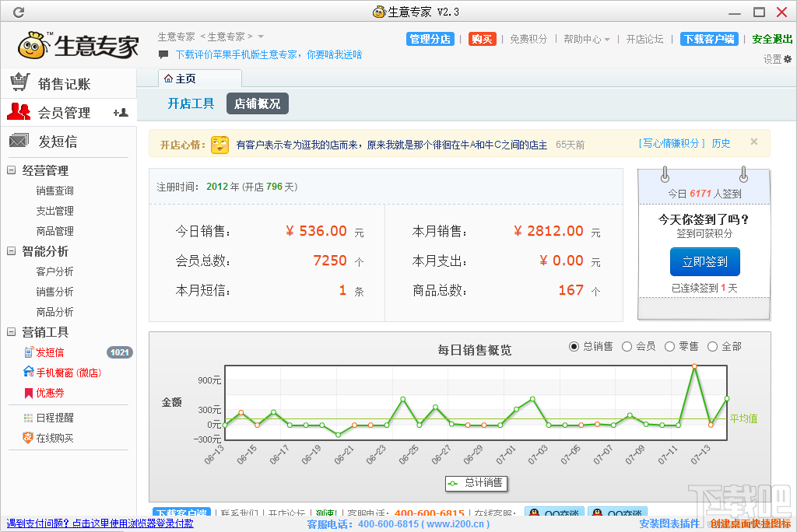797x532 pixels.
Task: Click the 会员总数 value 7250
Action: 330,261
